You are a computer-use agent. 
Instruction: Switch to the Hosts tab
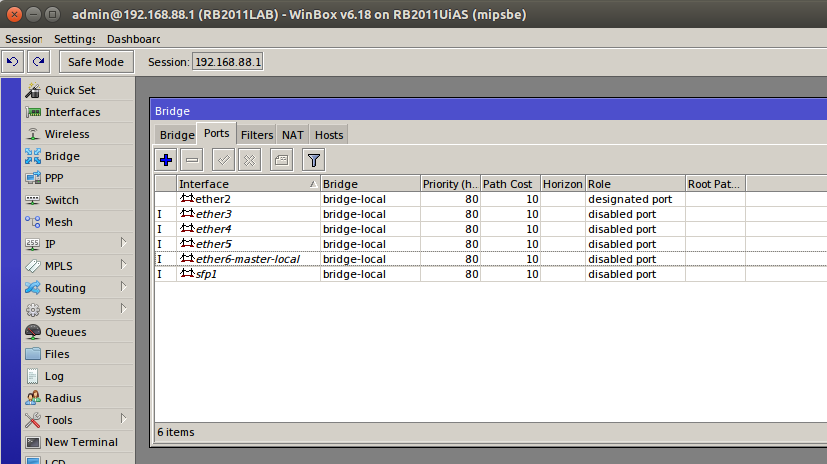pos(328,135)
